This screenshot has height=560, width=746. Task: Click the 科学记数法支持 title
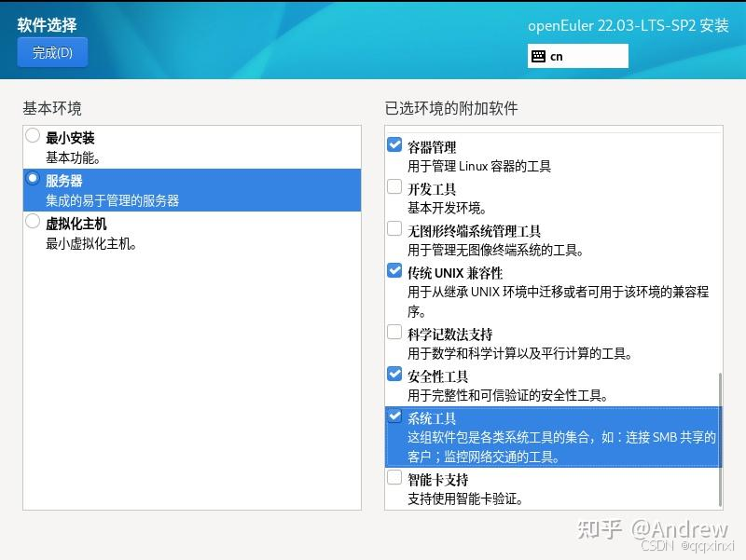[x=450, y=335]
